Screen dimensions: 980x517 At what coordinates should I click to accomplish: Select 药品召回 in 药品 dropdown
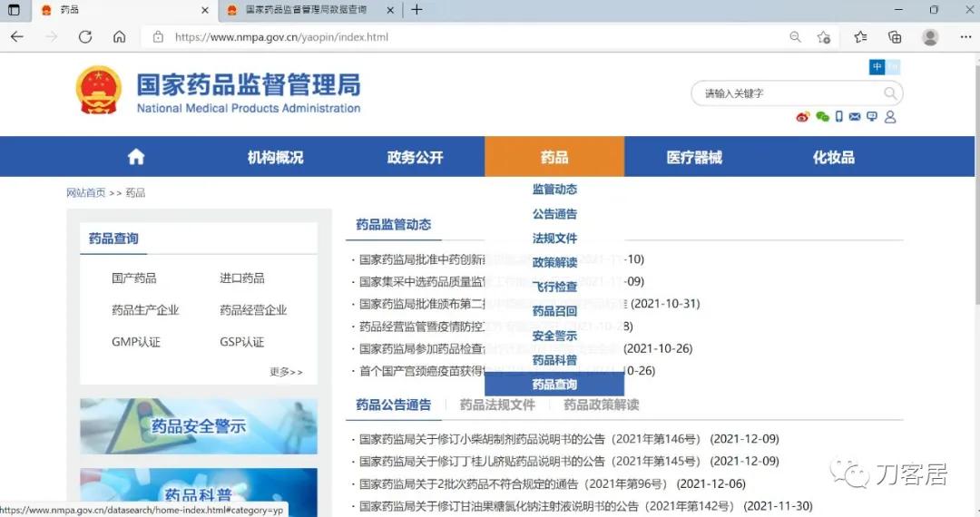coord(554,311)
